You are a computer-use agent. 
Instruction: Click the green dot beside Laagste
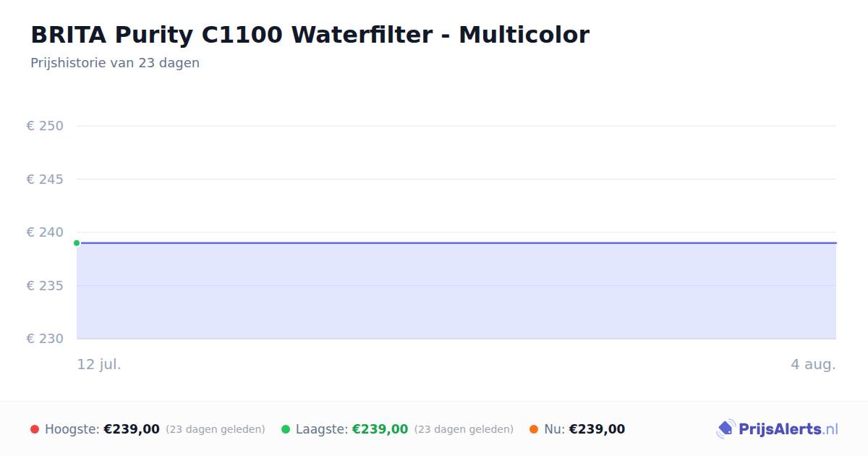point(286,429)
